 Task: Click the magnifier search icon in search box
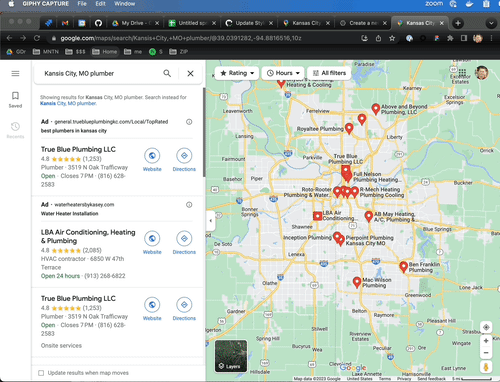pos(167,73)
